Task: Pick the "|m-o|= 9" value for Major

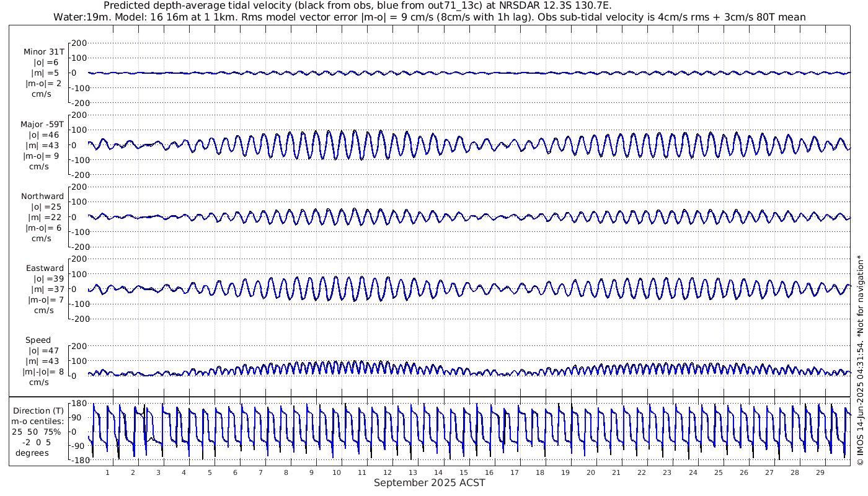Action: [42, 156]
